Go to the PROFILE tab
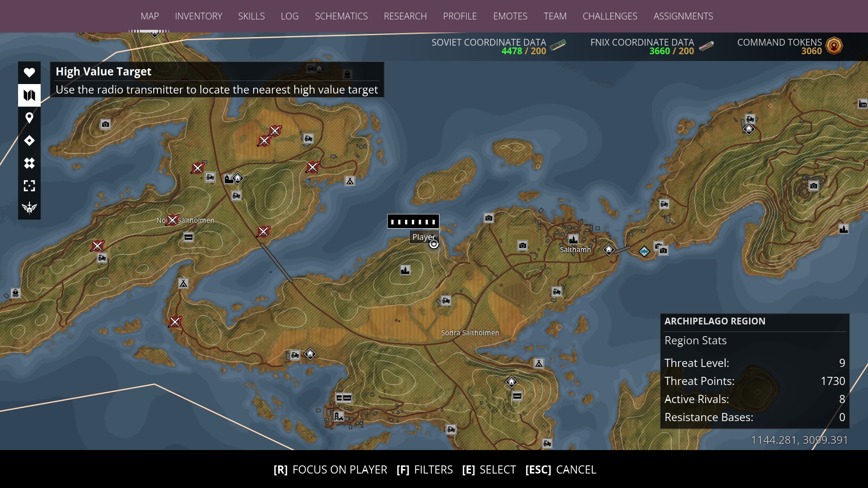This screenshot has width=868, height=488. click(460, 16)
